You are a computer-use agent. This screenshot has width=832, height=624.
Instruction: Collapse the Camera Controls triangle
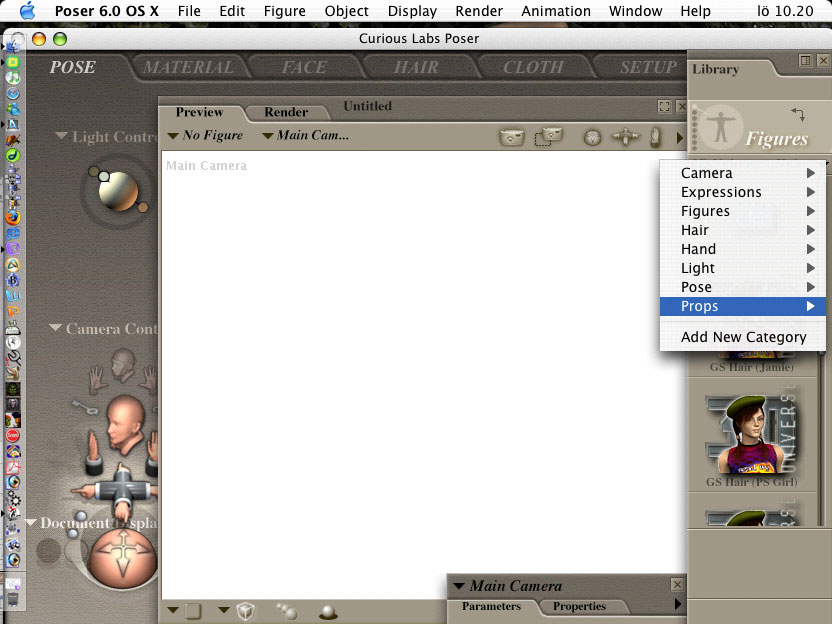pos(55,328)
